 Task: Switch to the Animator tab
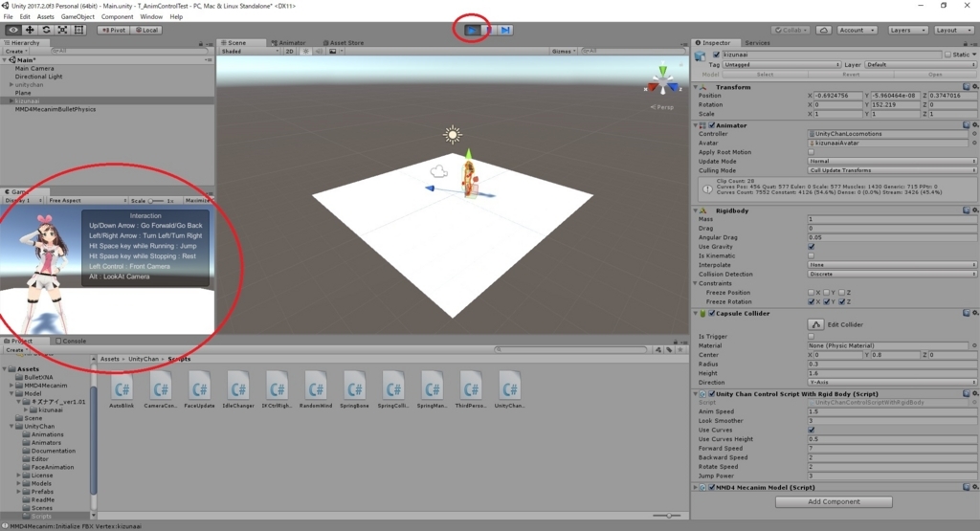[x=288, y=43]
